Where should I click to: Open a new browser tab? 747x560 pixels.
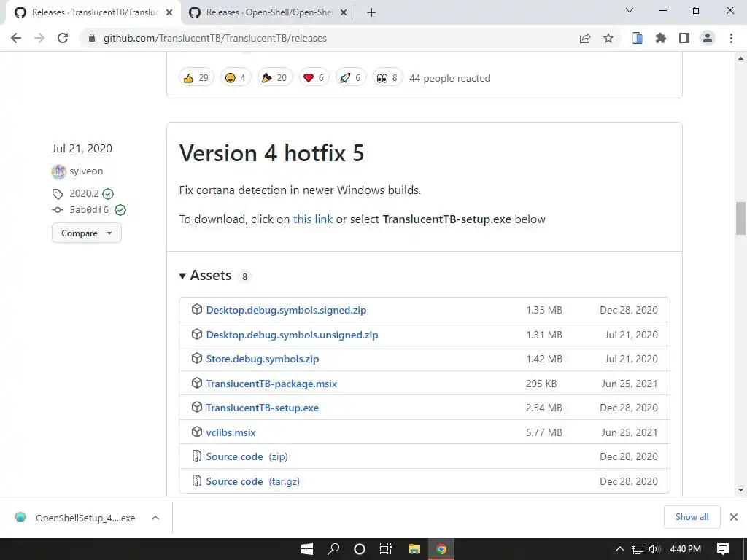[x=371, y=12]
